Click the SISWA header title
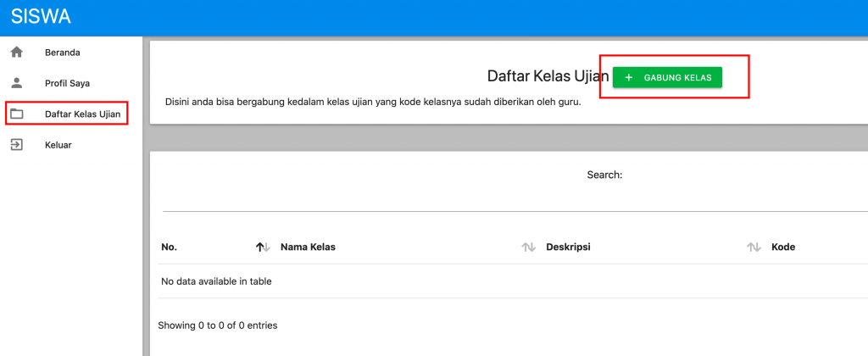The width and height of the screenshot is (868, 356). tap(41, 17)
